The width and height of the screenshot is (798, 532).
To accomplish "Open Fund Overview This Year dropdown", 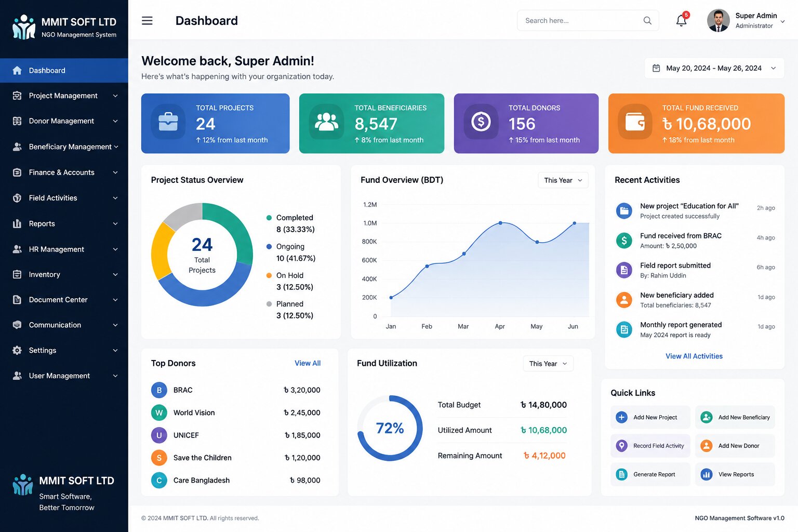I will [x=563, y=180].
